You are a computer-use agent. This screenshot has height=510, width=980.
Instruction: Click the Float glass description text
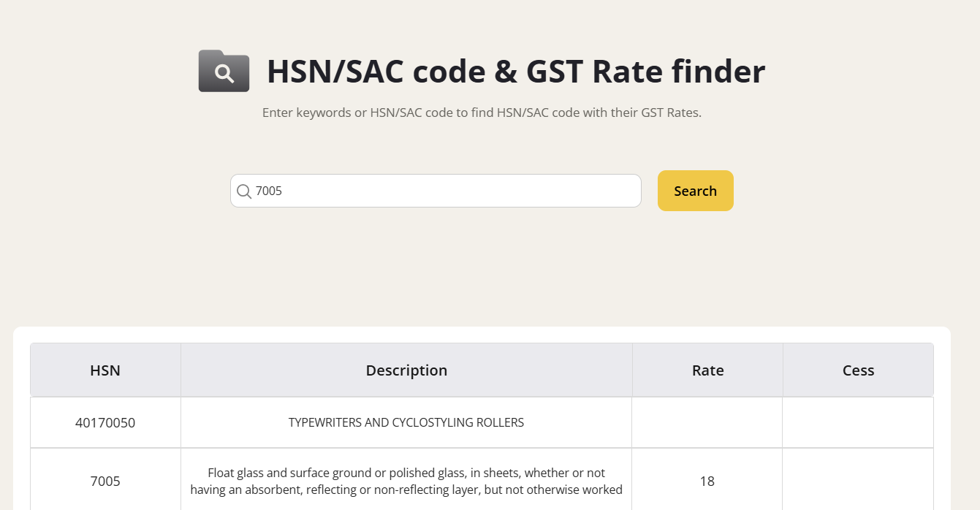(406, 482)
